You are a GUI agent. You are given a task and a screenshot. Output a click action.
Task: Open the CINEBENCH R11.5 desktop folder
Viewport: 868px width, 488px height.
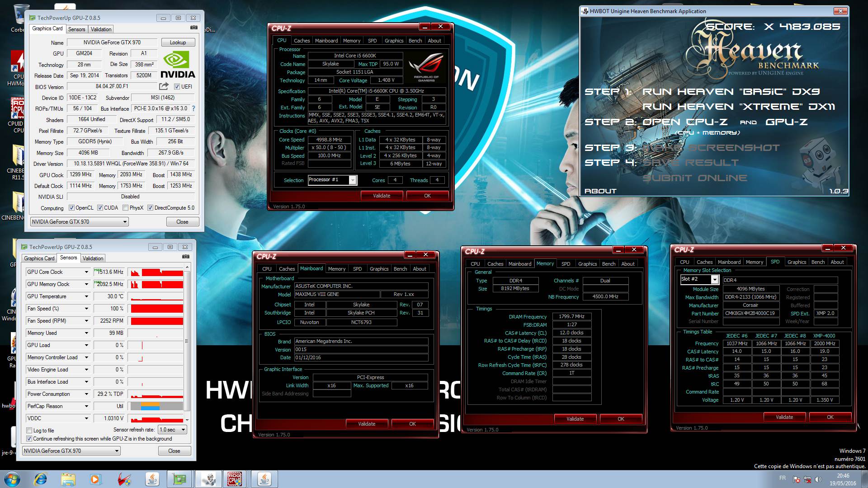(17, 163)
